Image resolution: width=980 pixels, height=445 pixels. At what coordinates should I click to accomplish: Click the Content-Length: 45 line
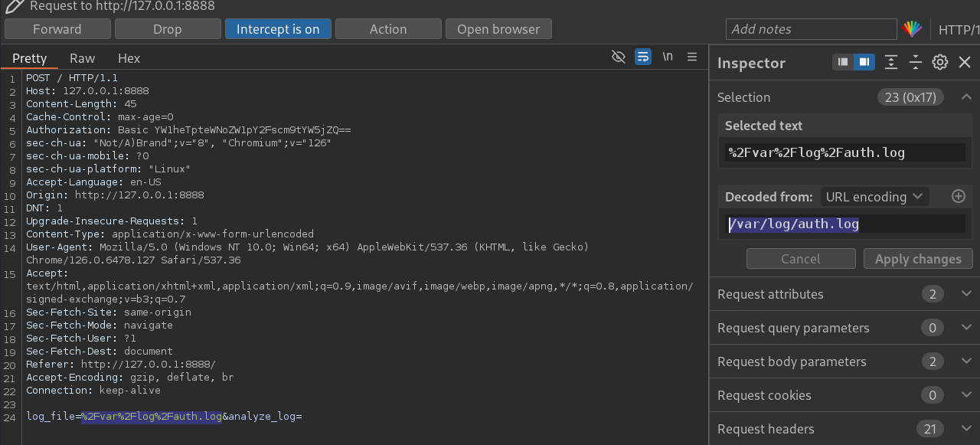point(81,104)
